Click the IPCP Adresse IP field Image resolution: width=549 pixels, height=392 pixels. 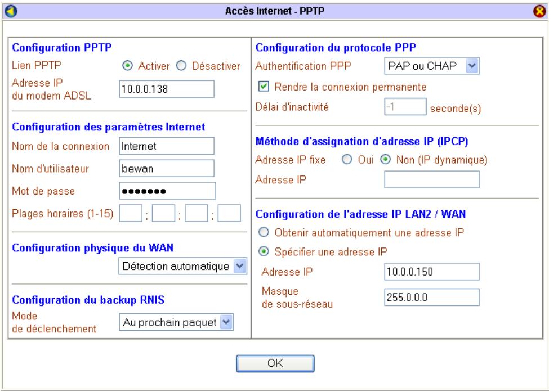click(432, 179)
